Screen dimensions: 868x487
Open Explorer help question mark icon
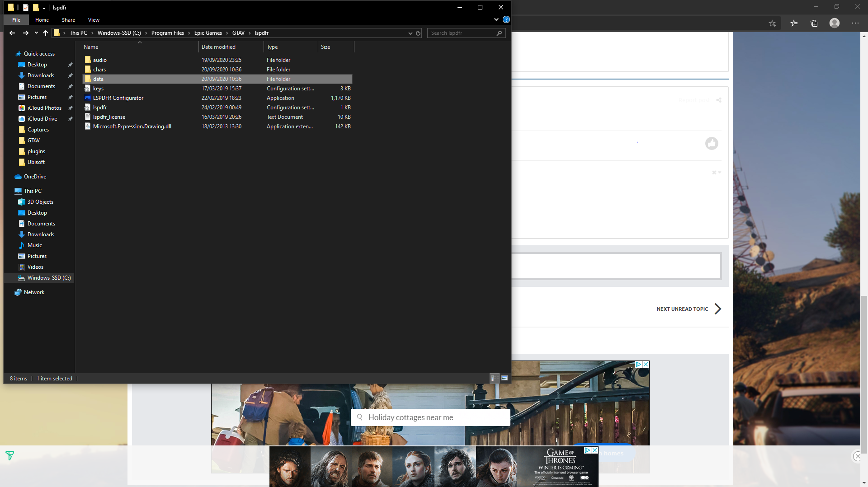506,19
